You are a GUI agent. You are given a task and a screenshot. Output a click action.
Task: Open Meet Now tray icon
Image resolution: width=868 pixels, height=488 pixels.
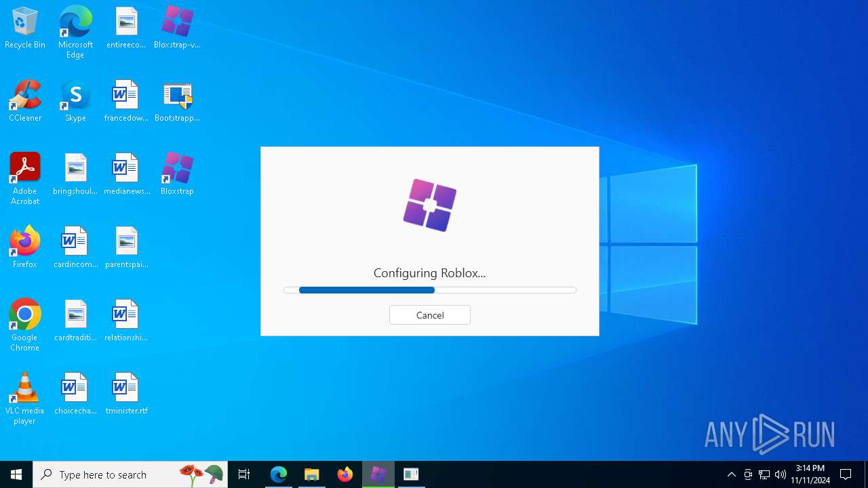click(x=748, y=474)
